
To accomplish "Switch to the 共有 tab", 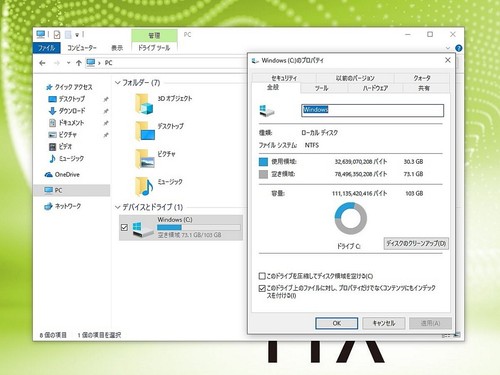I will tap(424, 88).
